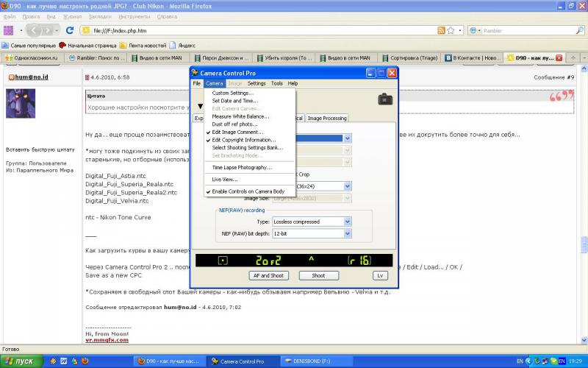Toggle Enable Controls on Camera Body

point(248,191)
